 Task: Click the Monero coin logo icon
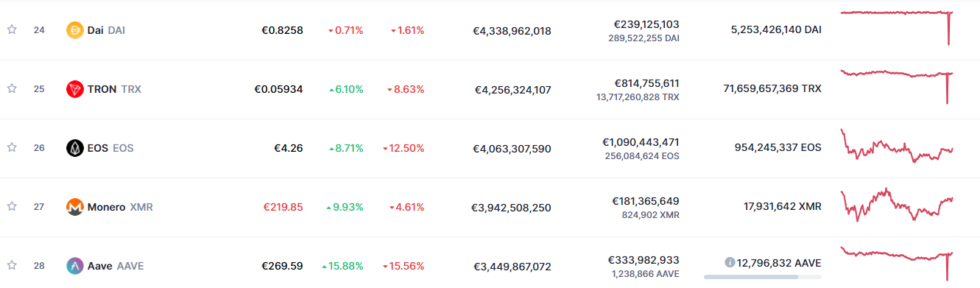pyautogui.click(x=75, y=207)
